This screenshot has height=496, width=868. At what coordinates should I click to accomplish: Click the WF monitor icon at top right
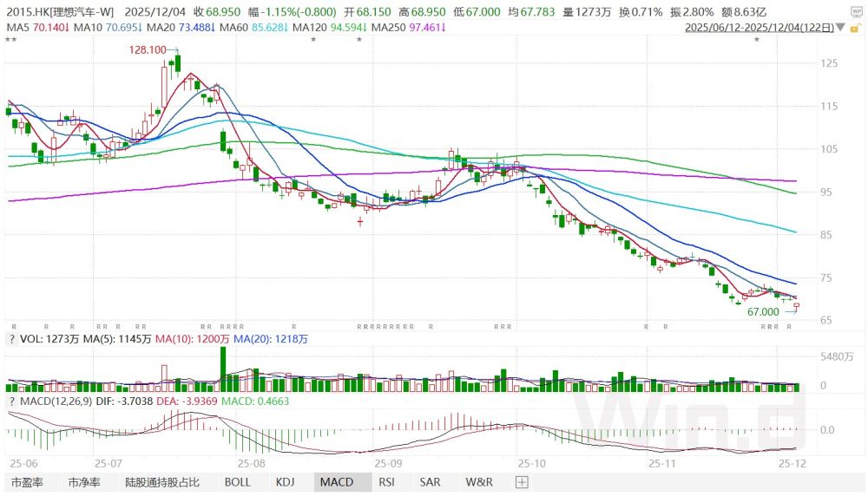click(857, 11)
